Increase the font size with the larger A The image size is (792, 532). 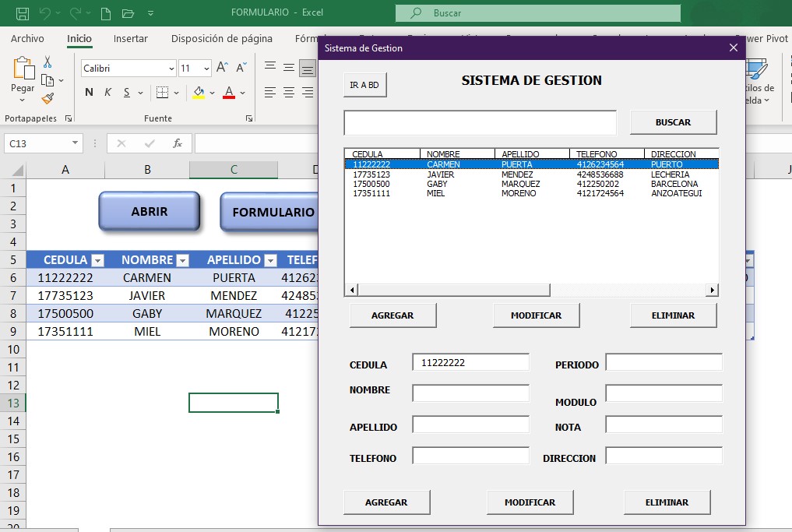[x=222, y=68]
